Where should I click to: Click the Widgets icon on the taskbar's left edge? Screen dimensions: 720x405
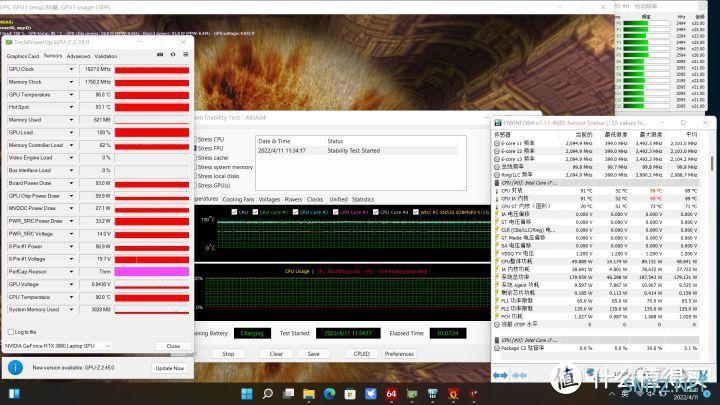coord(14,394)
